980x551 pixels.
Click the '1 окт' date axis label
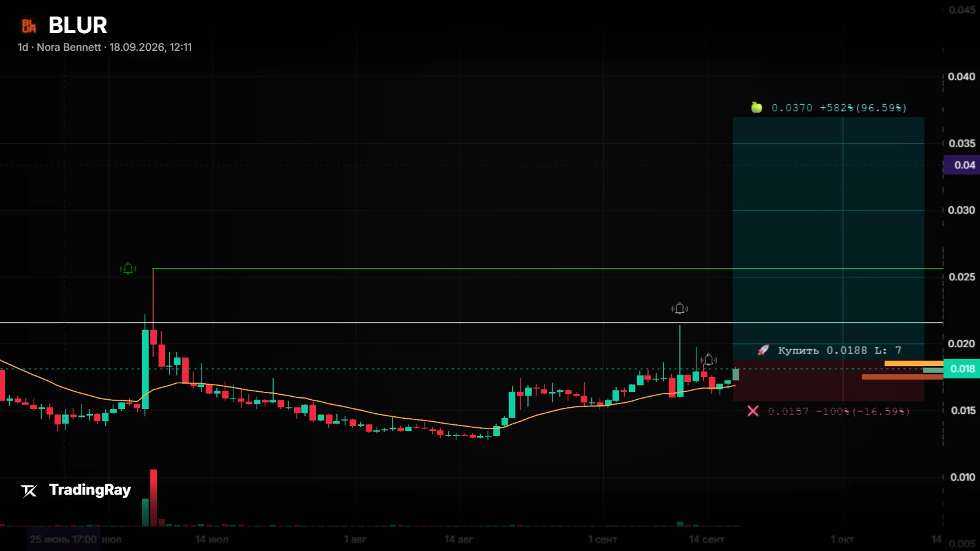(x=842, y=539)
